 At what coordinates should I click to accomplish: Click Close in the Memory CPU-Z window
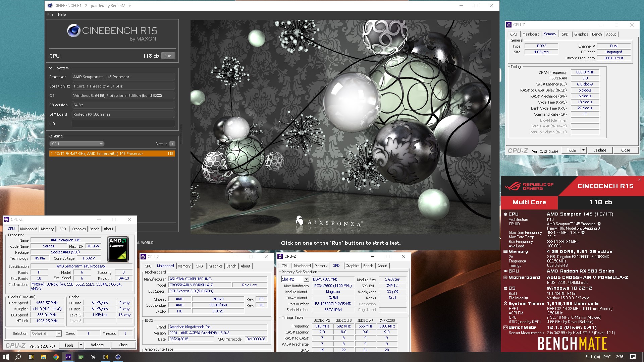click(626, 150)
